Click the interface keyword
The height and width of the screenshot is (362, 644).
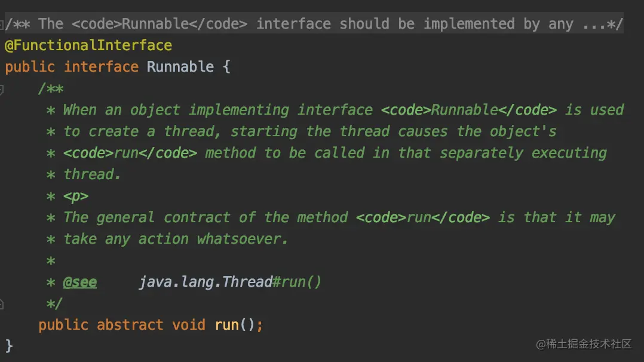pos(101,67)
